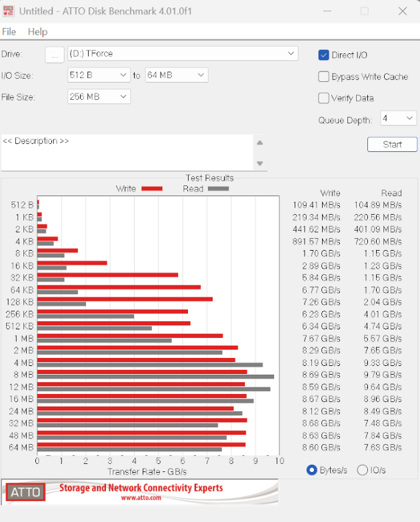Viewport: 420px width, 522px height.
Task: Open the File menu
Action: (9, 31)
